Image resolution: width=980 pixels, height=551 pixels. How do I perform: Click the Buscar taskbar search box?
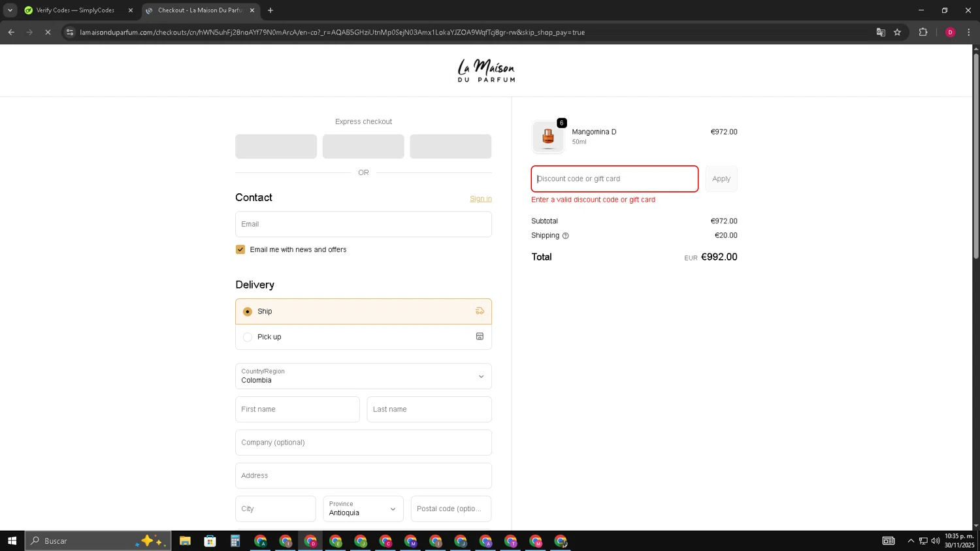pyautogui.click(x=98, y=541)
